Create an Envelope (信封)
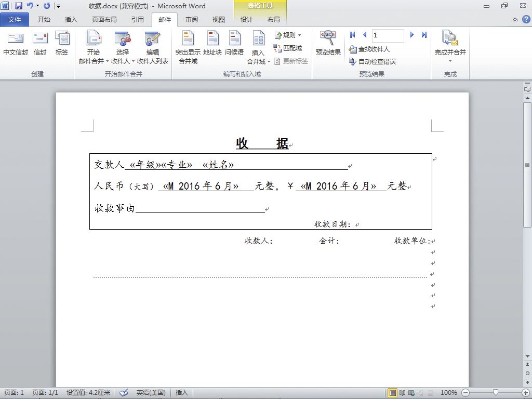This screenshot has width=532, height=399. point(40,43)
